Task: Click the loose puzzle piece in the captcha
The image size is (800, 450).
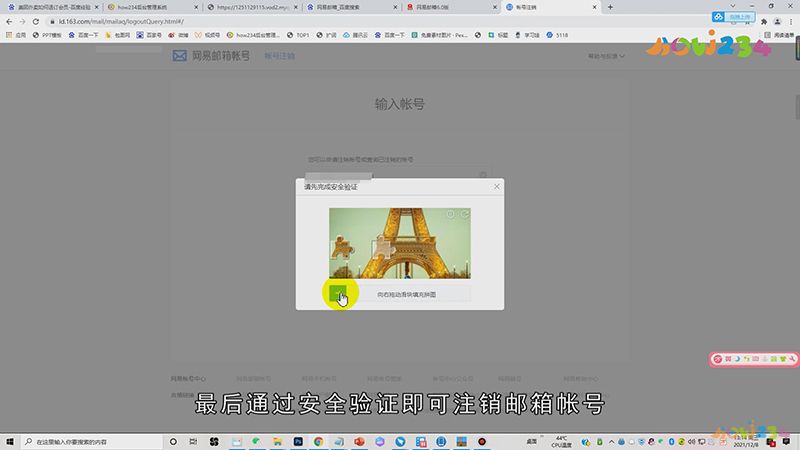Action: (343, 248)
